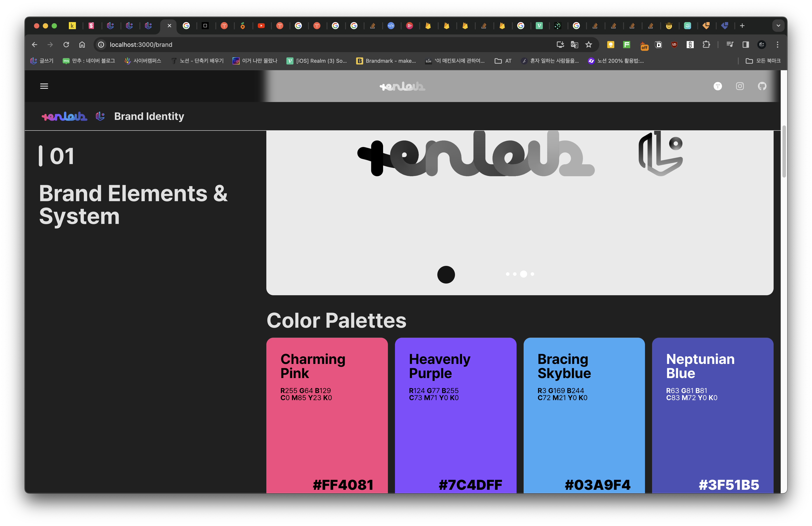The height and width of the screenshot is (526, 812).
Task: Click the uBlock Origin extension icon
Action: coord(674,44)
